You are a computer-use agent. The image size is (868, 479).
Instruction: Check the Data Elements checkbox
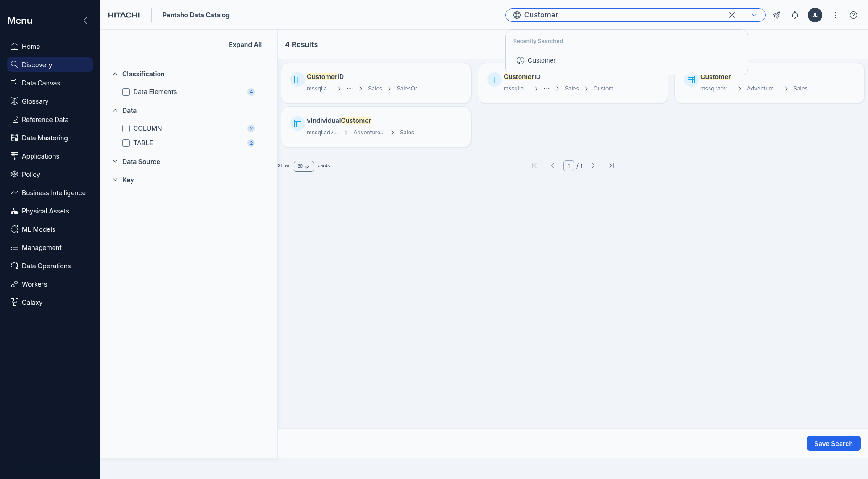(126, 92)
